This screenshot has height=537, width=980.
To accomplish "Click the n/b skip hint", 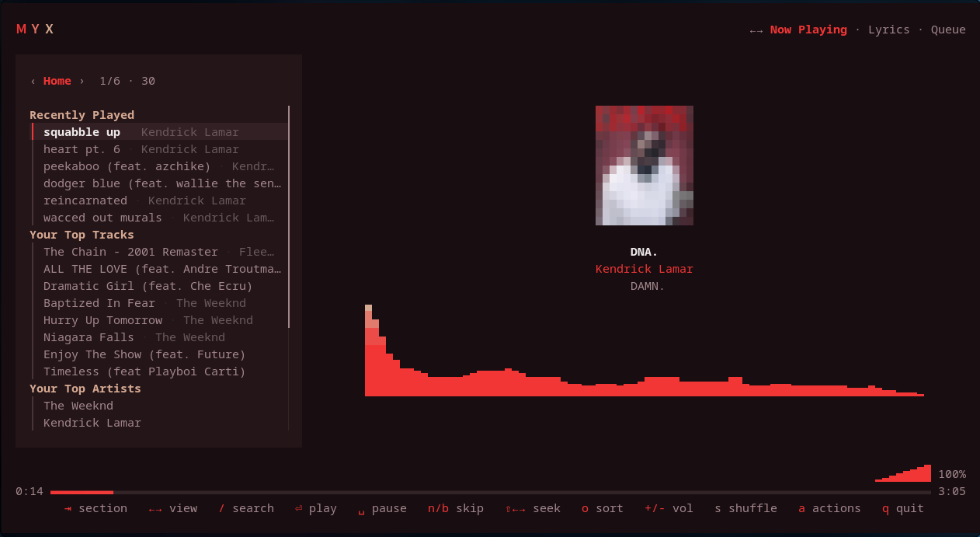I will click(x=456, y=508).
